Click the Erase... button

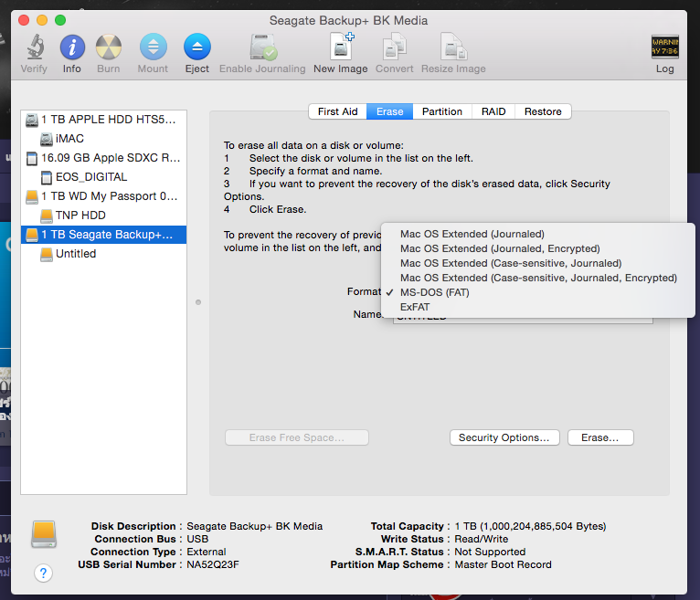[x=600, y=437]
